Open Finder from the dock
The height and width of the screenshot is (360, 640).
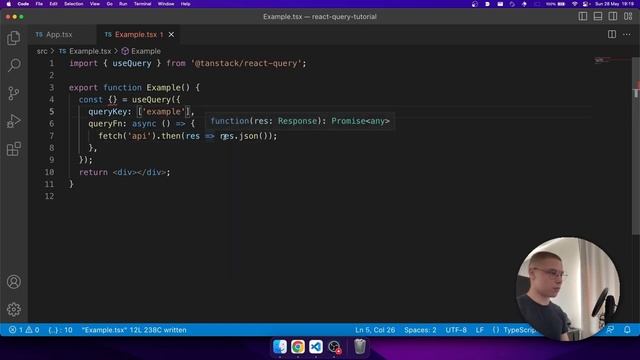(x=280, y=347)
